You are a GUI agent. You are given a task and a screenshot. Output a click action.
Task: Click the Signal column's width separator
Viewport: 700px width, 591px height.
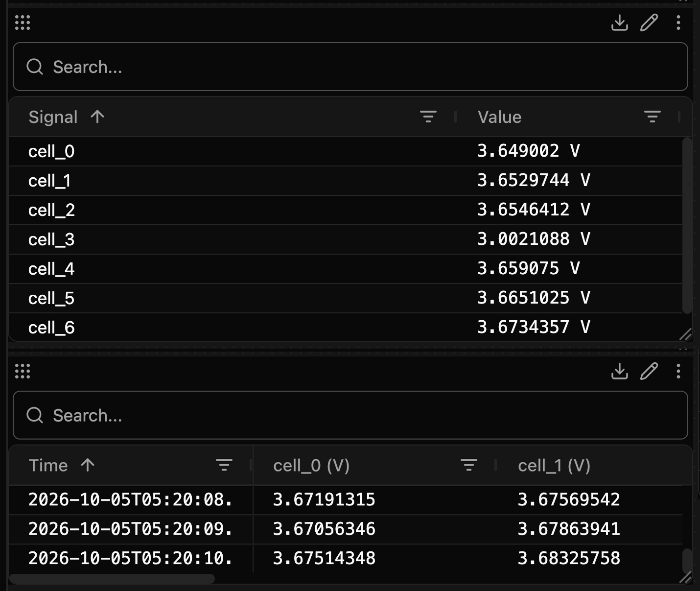coord(456,117)
